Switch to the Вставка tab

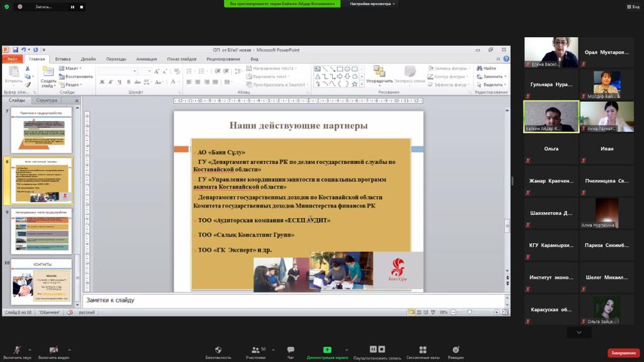point(63,59)
